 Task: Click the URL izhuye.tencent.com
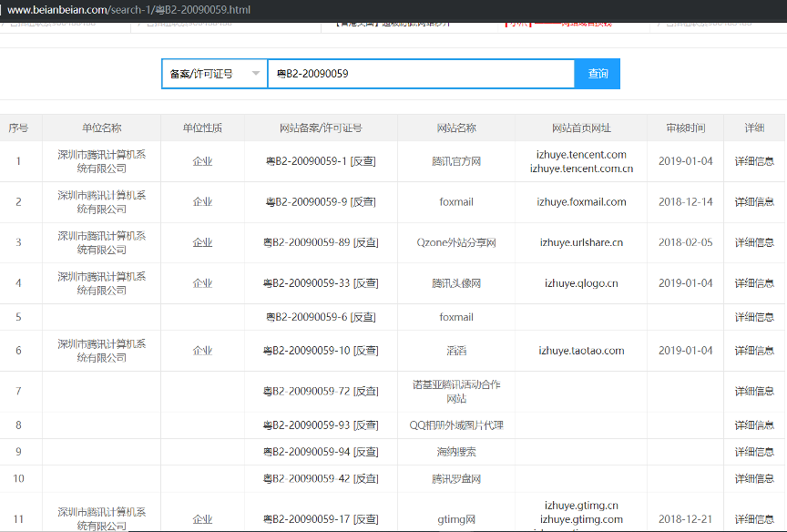pyautogui.click(x=581, y=154)
